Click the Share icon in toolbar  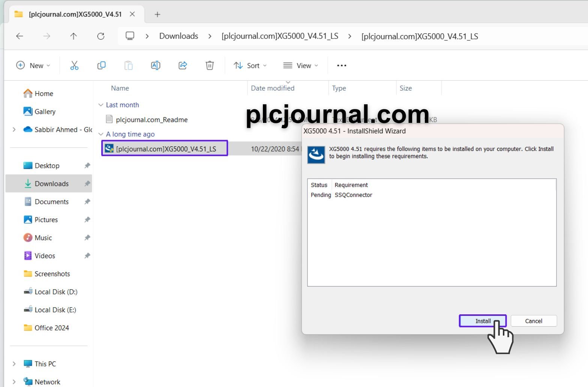(183, 66)
